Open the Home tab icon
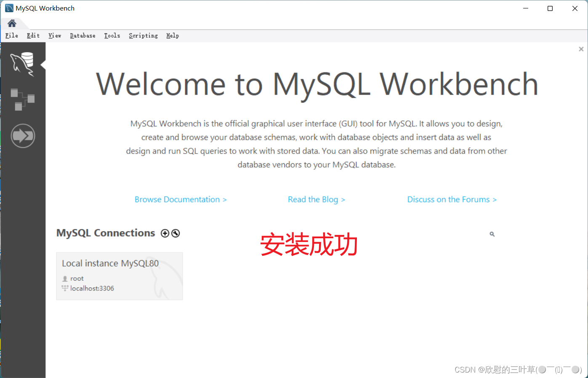This screenshot has width=588, height=378. coord(12,23)
